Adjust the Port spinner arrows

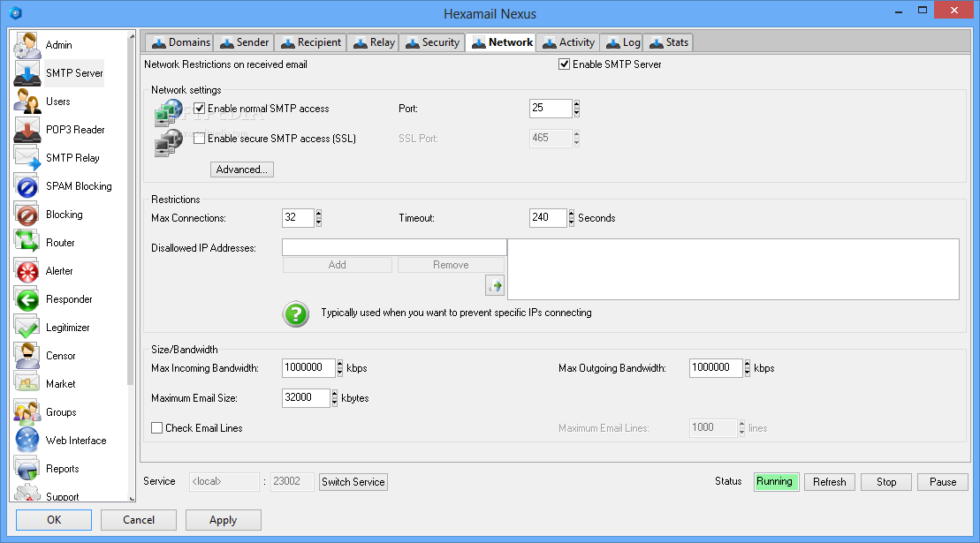pos(576,109)
